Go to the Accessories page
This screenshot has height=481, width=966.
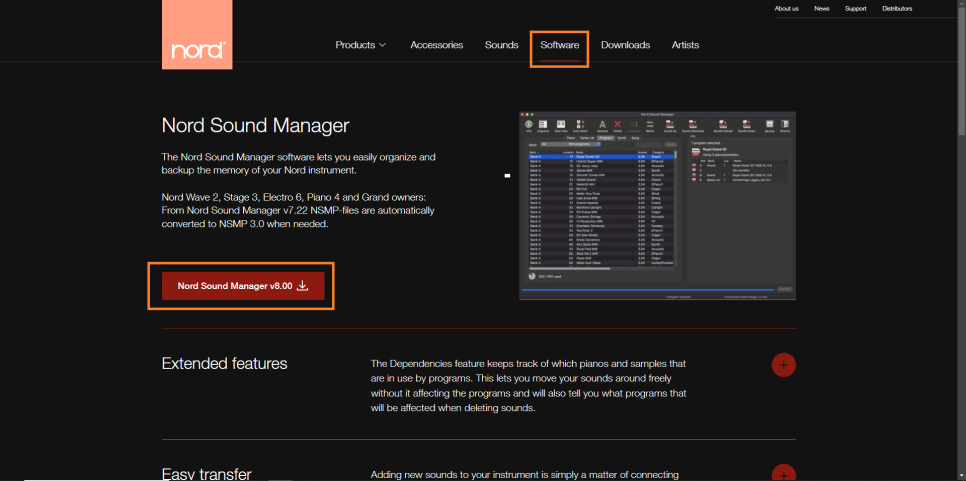point(437,45)
